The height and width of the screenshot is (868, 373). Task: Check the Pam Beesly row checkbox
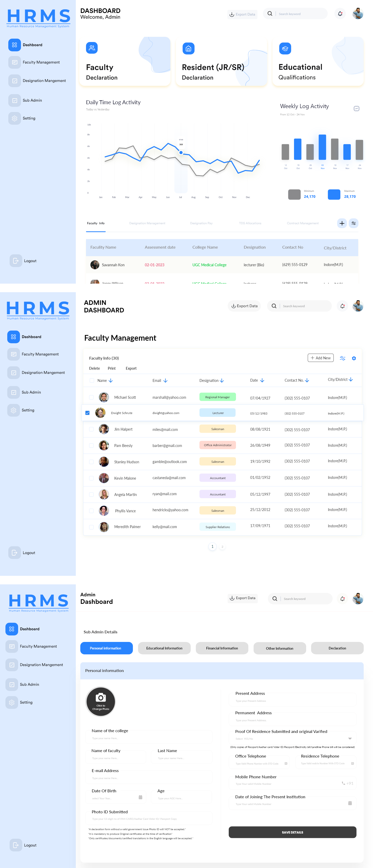[x=91, y=445]
